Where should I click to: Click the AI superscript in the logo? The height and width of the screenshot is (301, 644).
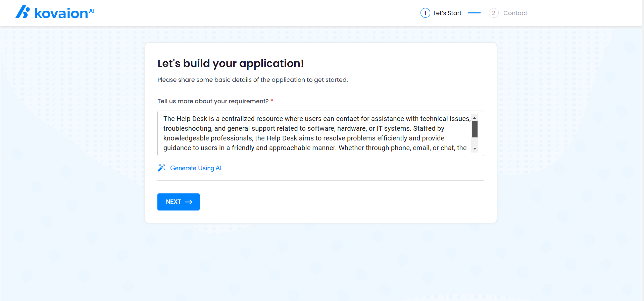point(92,11)
